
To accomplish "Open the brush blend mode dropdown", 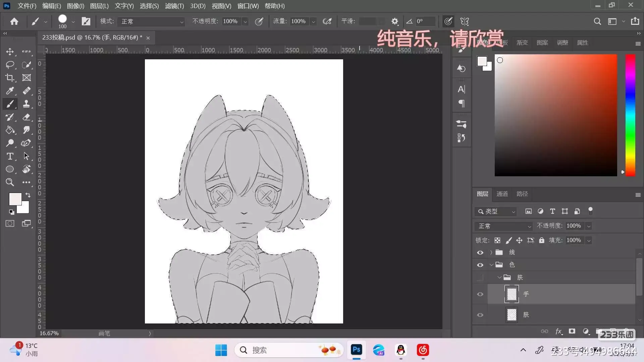I will [152, 21].
